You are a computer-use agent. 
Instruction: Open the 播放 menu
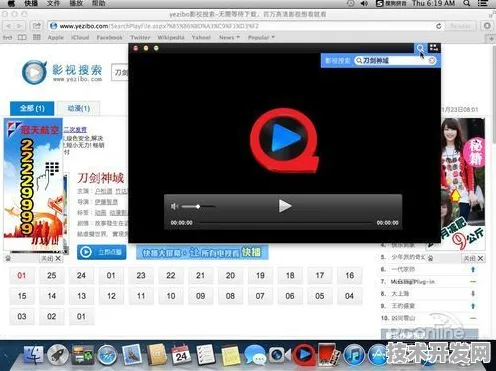(76, 3)
